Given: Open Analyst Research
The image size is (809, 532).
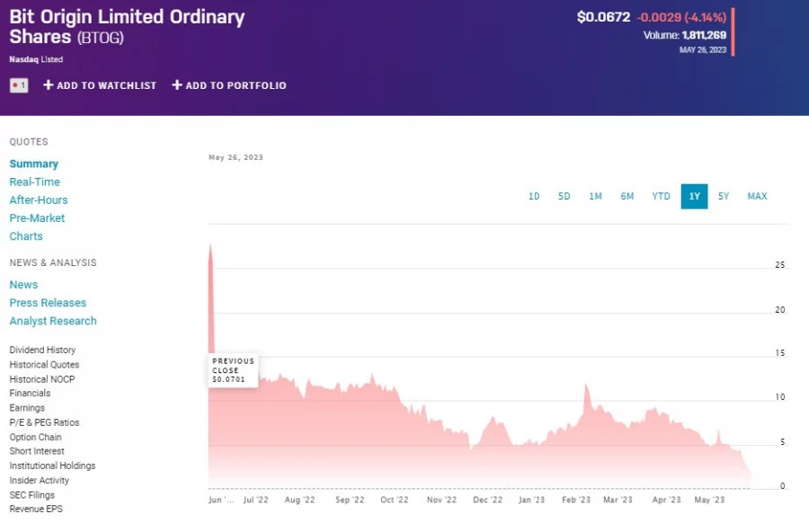Looking at the screenshot, I should [53, 321].
